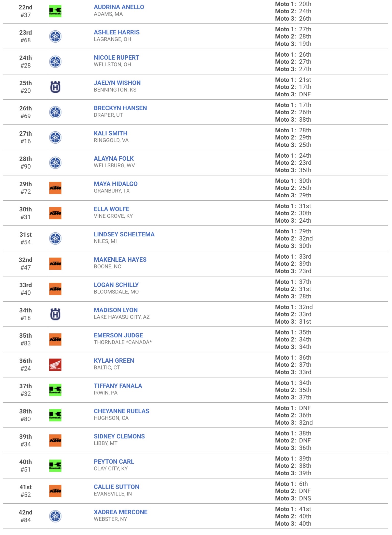This screenshot has width=392, height=535.
Task: Click the KTM logo next to Maya Hidalgo
Action: [x=55, y=188]
